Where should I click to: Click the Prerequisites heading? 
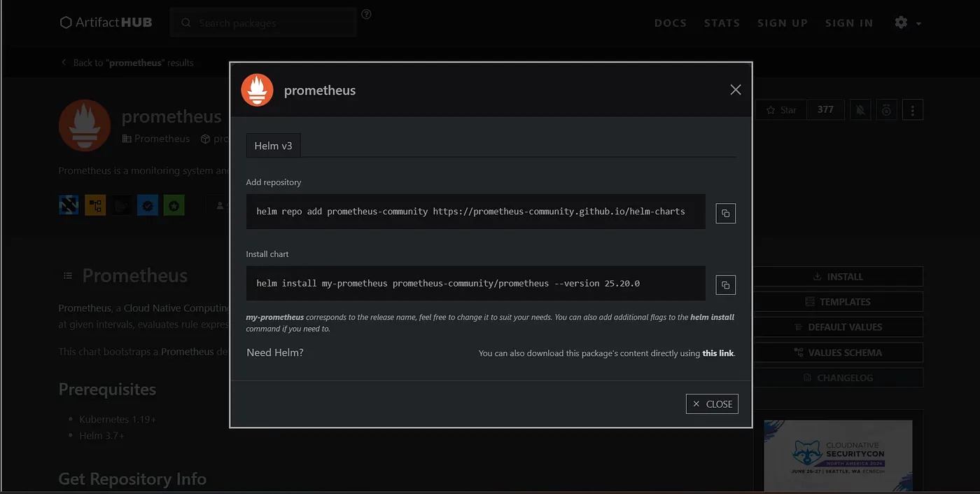107,390
